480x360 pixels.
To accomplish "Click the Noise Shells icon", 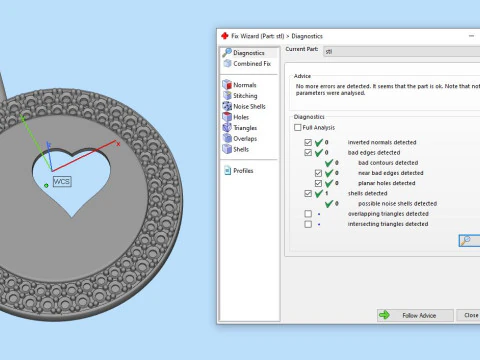I will pos(227,106).
